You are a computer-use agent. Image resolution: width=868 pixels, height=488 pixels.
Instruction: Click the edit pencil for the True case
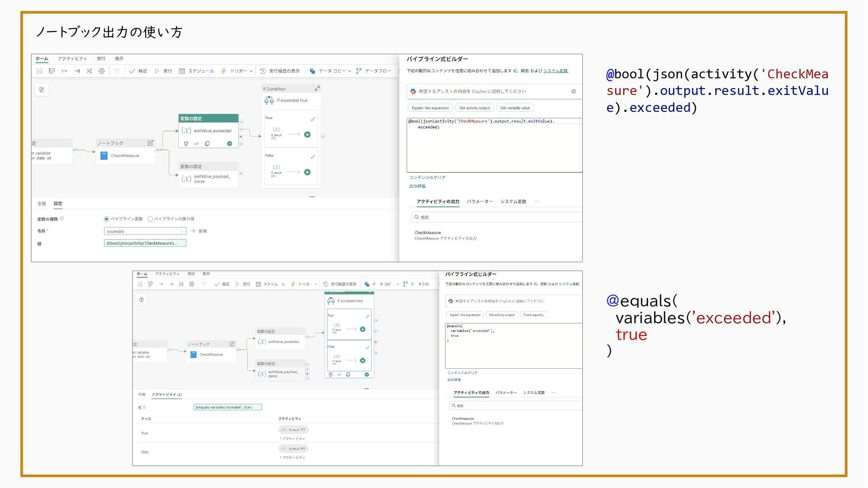[x=313, y=119]
